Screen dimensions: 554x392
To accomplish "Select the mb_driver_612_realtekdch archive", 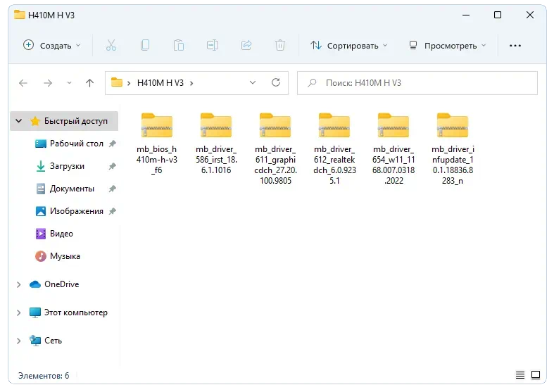I will 334,148.
